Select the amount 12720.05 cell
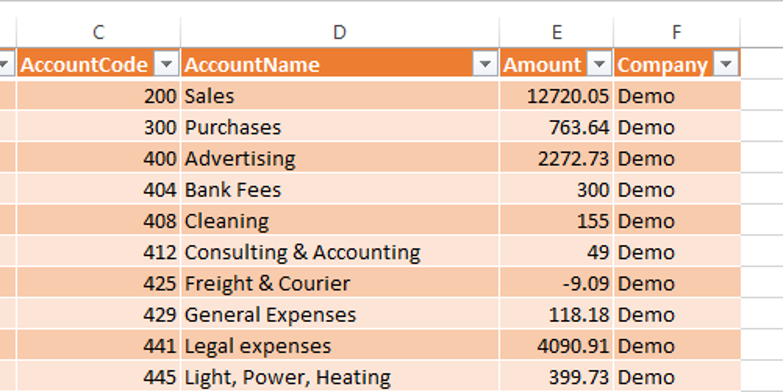 coord(556,96)
